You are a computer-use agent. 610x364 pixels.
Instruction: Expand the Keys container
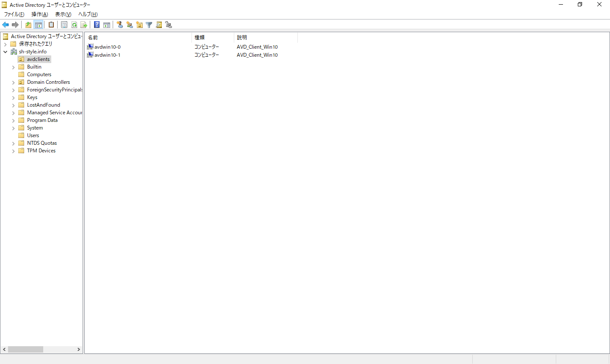click(13, 97)
